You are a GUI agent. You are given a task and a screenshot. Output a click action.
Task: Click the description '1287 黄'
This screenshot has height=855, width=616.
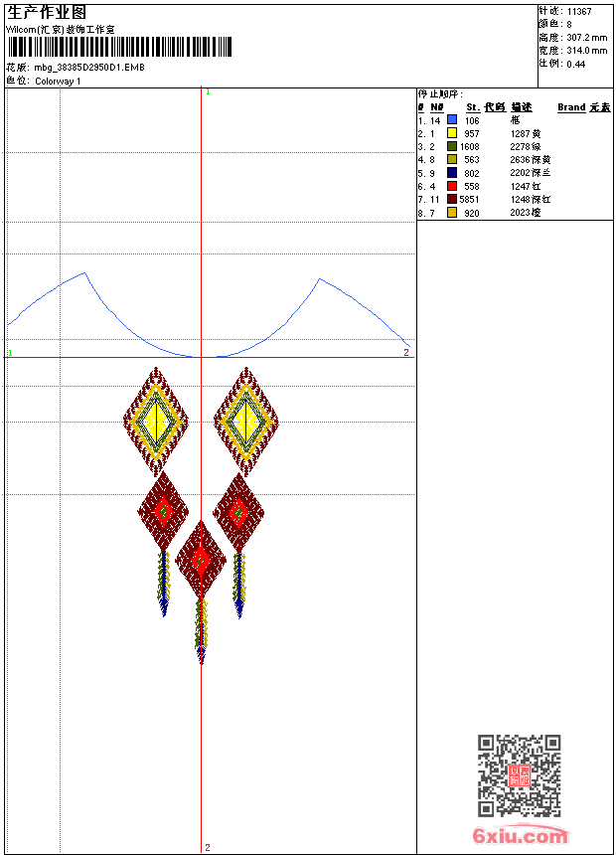(526, 133)
